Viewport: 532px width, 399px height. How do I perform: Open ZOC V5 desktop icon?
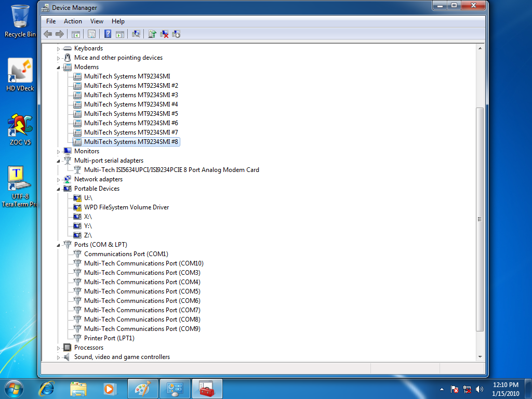click(20, 128)
